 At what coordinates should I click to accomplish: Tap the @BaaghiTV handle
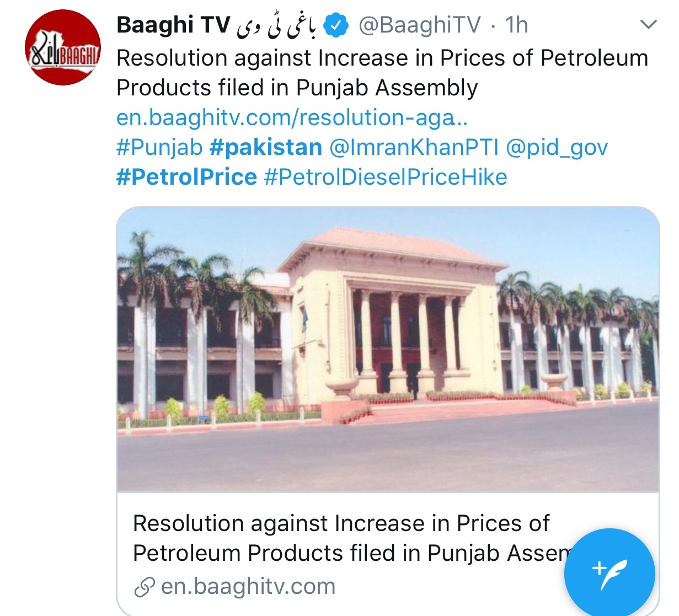[x=420, y=25]
